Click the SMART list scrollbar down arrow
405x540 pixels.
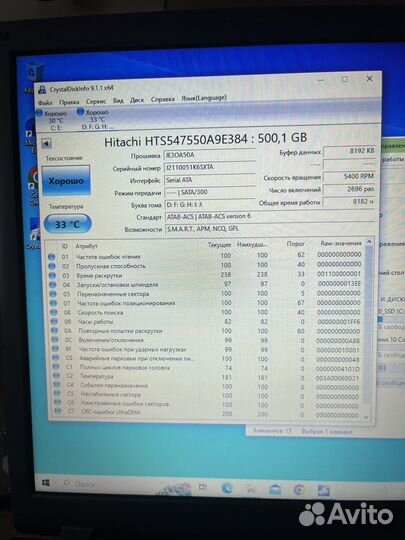click(x=366, y=417)
